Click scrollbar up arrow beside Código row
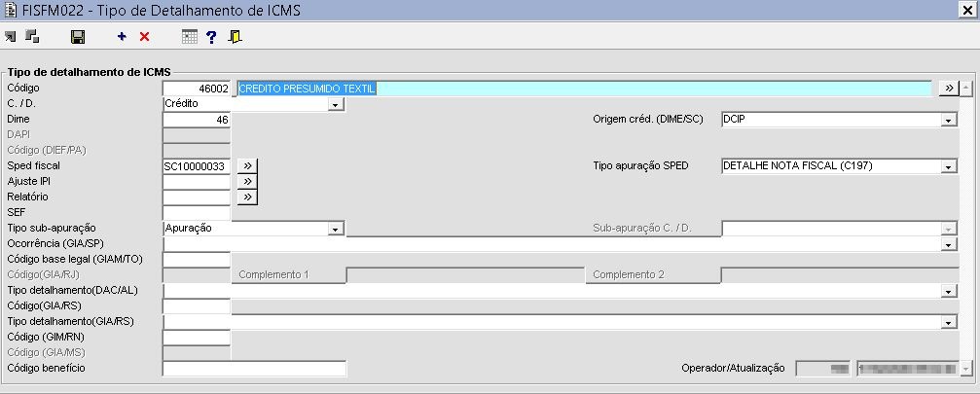Image resolution: width=980 pixels, height=394 pixels. tap(966, 88)
